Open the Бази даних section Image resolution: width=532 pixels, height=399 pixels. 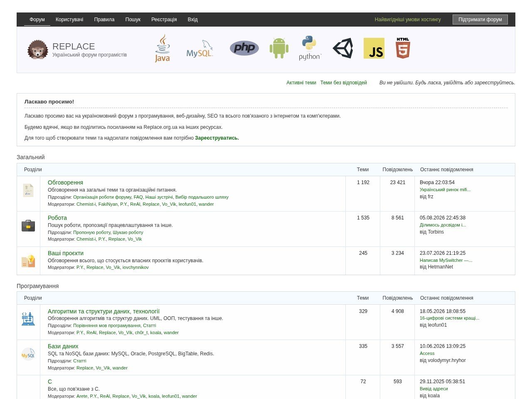(63, 346)
